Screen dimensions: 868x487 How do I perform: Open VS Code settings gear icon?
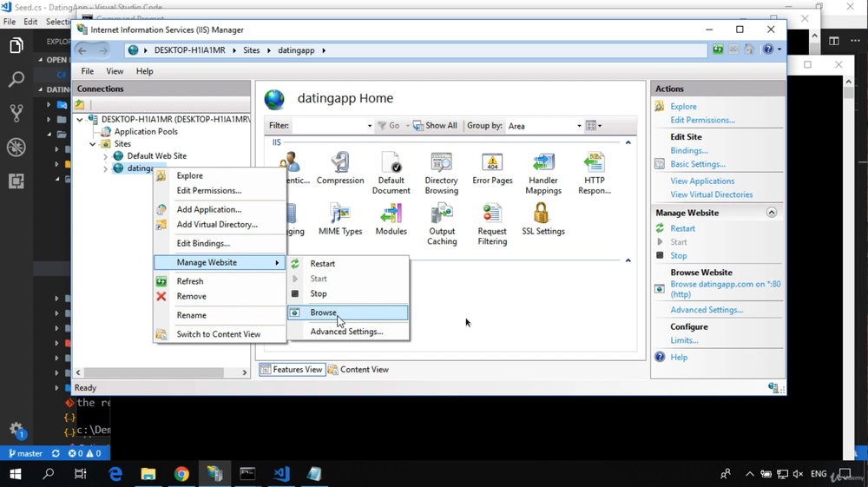(16, 429)
